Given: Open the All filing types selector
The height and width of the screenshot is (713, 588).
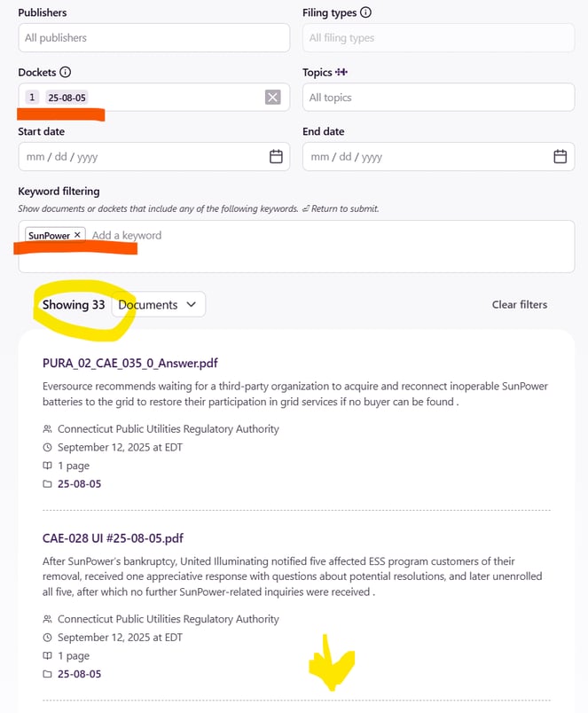Looking at the screenshot, I should coord(438,38).
